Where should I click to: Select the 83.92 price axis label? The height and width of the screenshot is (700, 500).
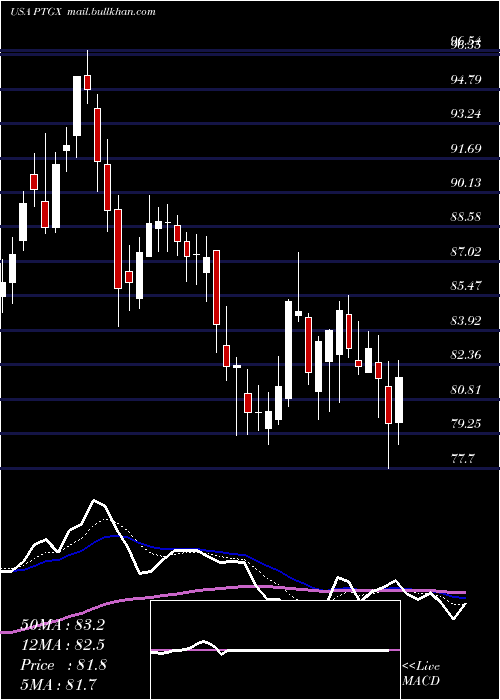[466, 320]
